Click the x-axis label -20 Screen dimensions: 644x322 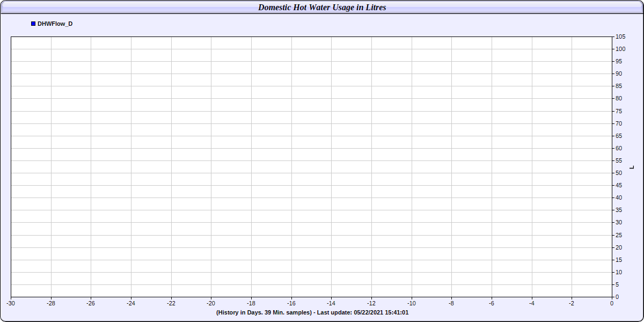point(211,303)
